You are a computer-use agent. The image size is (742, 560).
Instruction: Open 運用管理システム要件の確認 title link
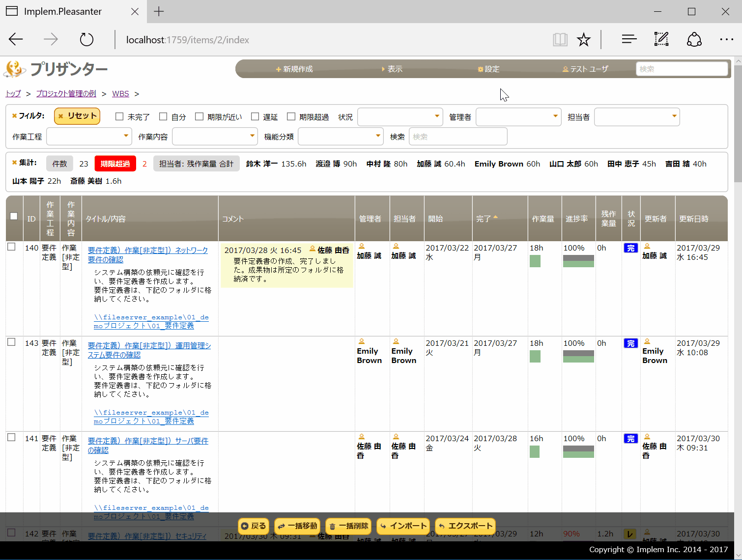click(x=149, y=350)
